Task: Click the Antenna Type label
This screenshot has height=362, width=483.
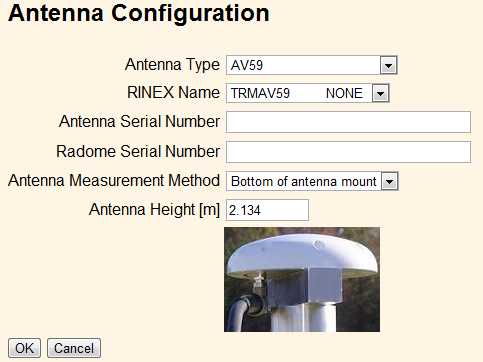Action: 172,64
